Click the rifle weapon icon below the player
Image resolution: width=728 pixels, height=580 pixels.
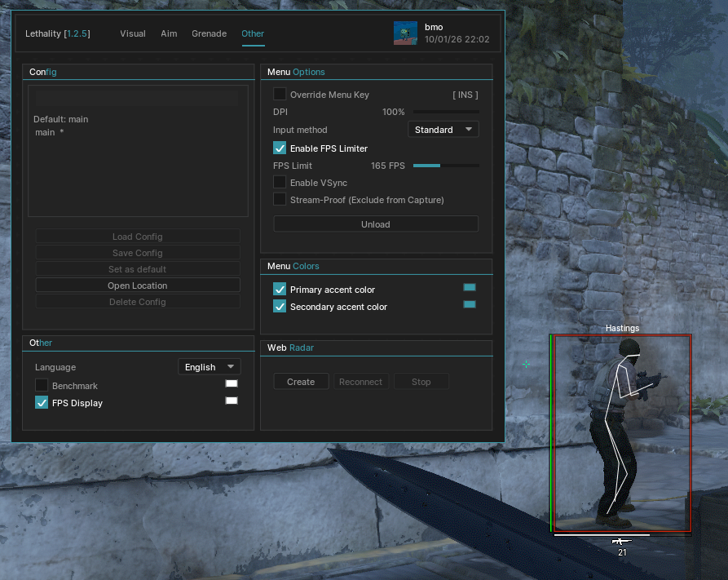pos(622,542)
